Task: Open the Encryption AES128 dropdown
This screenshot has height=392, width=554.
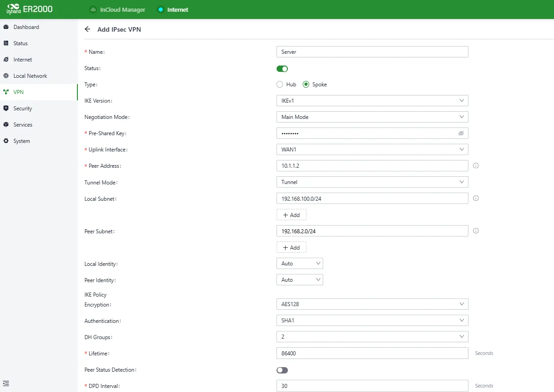Action: click(372, 304)
